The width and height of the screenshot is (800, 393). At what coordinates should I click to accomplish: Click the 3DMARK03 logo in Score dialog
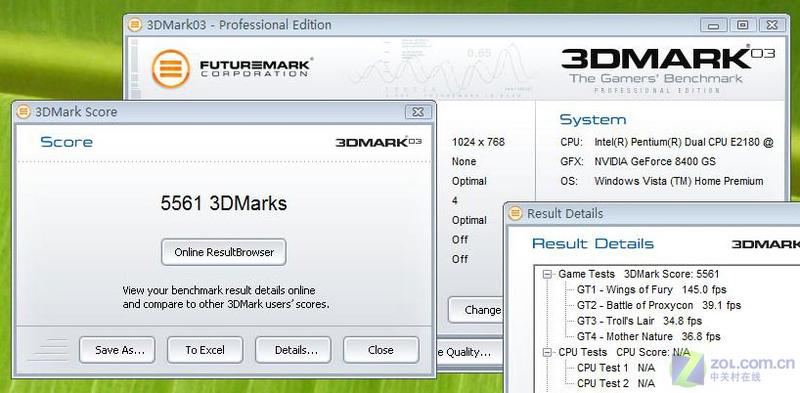coord(379,142)
